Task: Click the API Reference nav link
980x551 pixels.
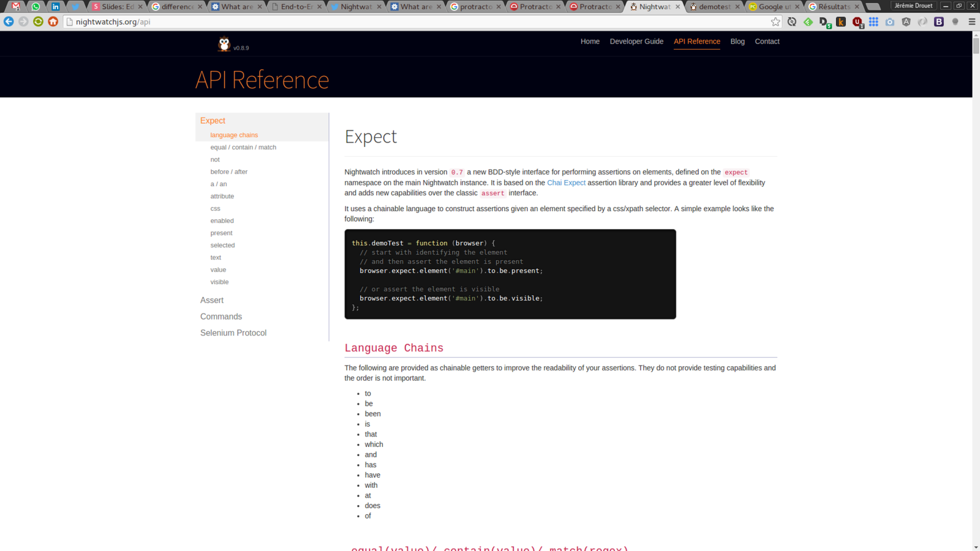Action: 697,42
